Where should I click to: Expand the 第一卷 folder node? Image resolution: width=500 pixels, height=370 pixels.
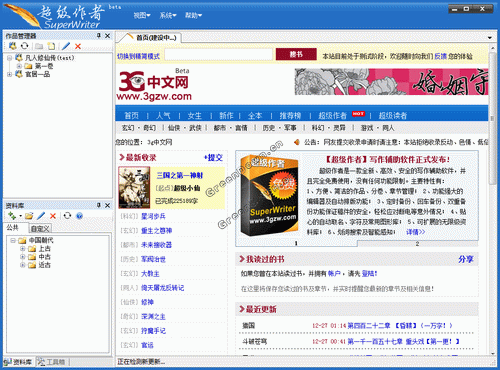(19, 66)
